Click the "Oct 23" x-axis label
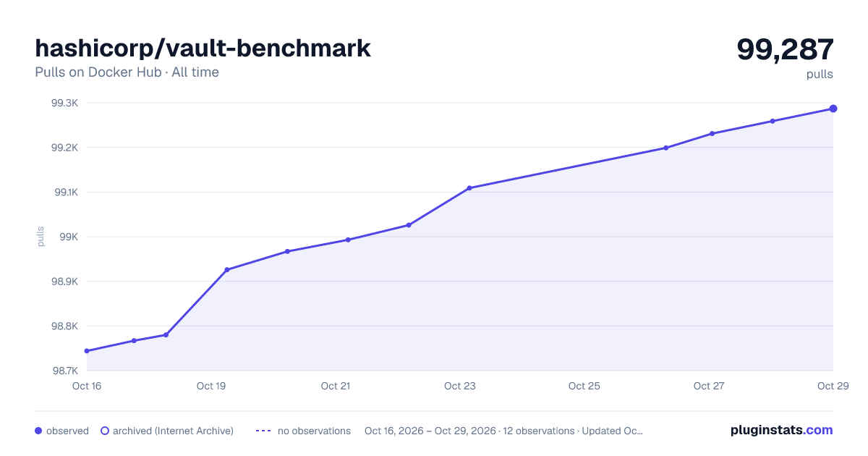 [x=460, y=386]
